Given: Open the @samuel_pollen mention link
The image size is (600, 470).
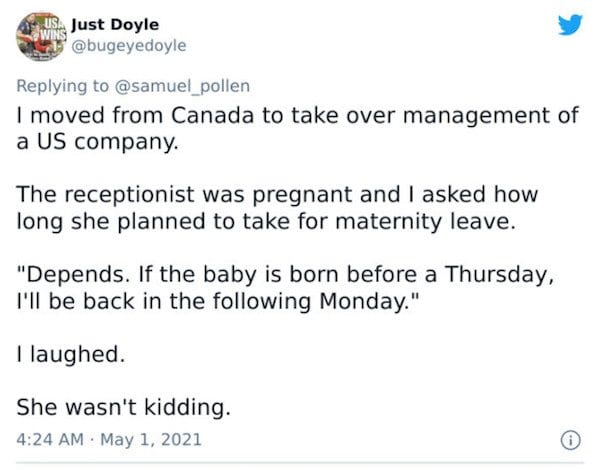Looking at the screenshot, I should coord(182,86).
